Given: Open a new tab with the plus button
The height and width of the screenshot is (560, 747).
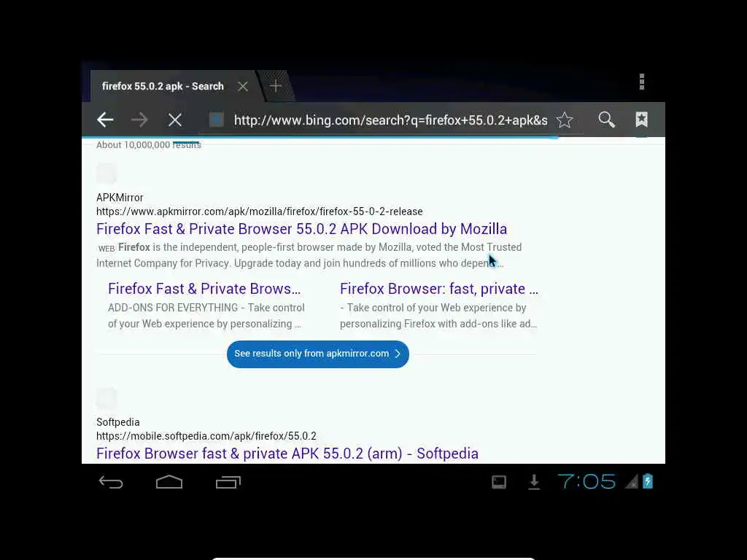Looking at the screenshot, I should [275, 86].
